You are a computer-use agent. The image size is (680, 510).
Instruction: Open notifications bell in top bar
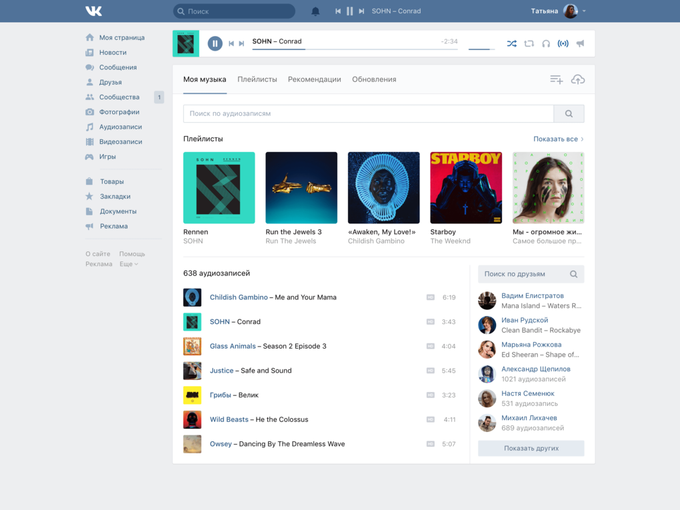coord(316,11)
